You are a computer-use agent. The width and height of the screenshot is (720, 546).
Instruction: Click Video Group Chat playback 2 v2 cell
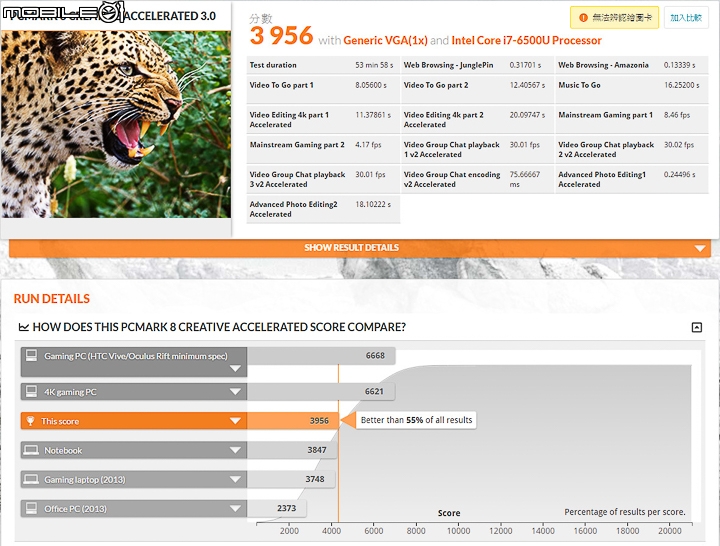[632, 149]
